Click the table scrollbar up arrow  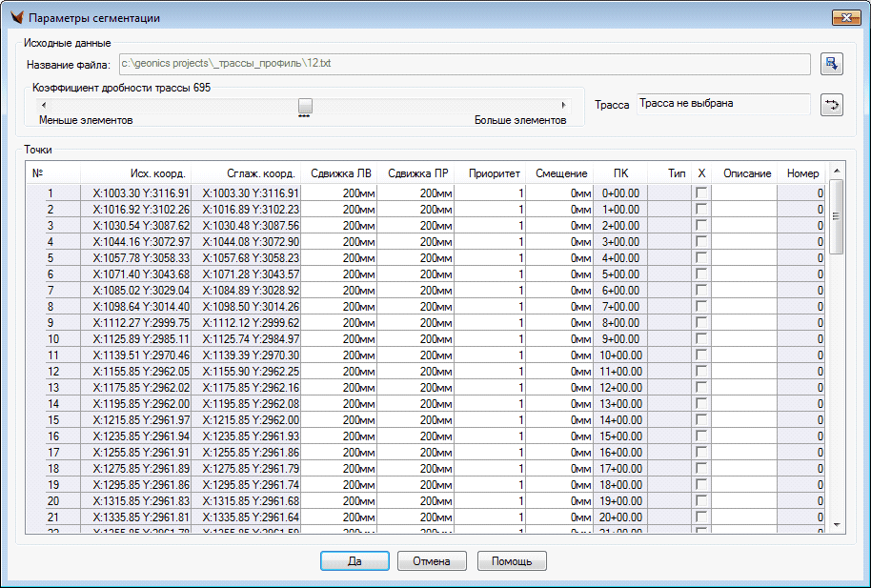click(836, 172)
